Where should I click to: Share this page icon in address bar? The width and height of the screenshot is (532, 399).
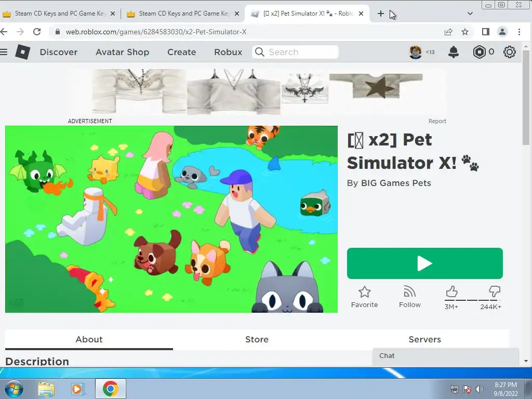click(448, 32)
